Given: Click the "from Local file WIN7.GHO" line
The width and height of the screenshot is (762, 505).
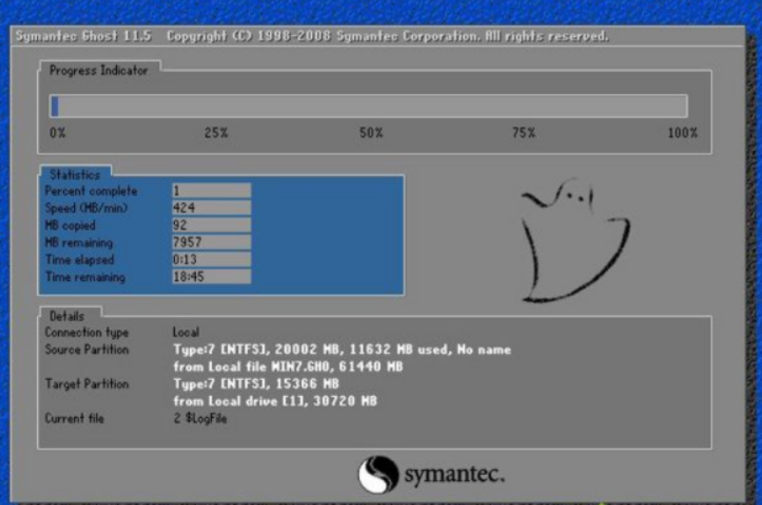Looking at the screenshot, I should pyautogui.click(x=288, y=366).
